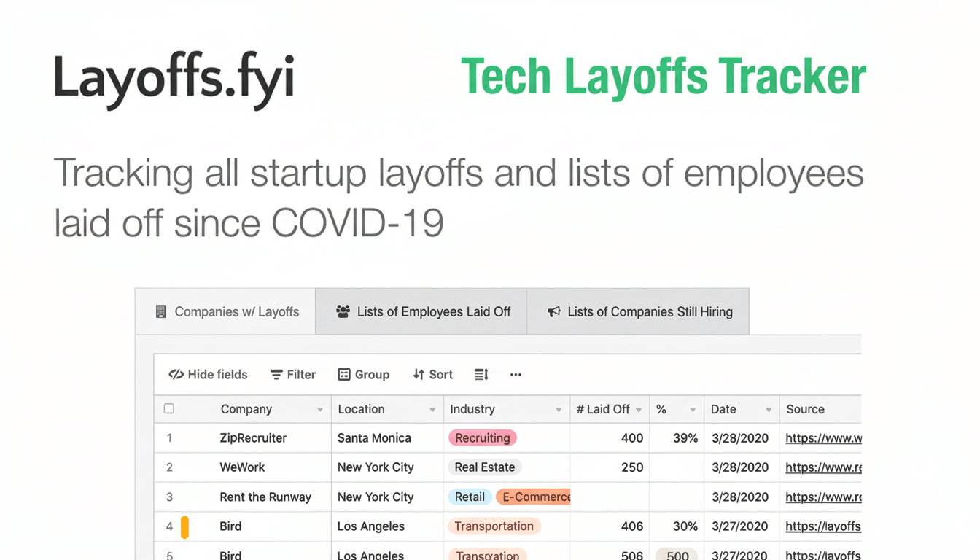Select the Recruiting tag on the ZipRecruiter row
This screenshot has width=980, height=560.
482,437
